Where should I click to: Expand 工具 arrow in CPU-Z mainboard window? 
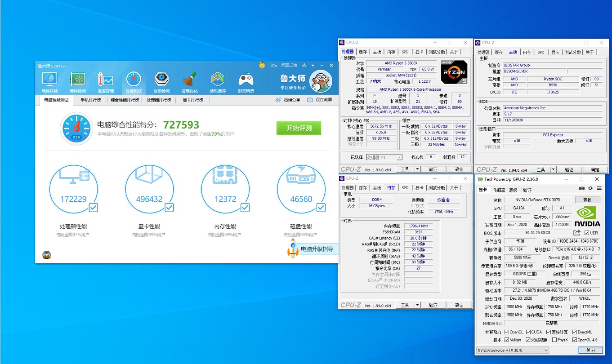553,169
